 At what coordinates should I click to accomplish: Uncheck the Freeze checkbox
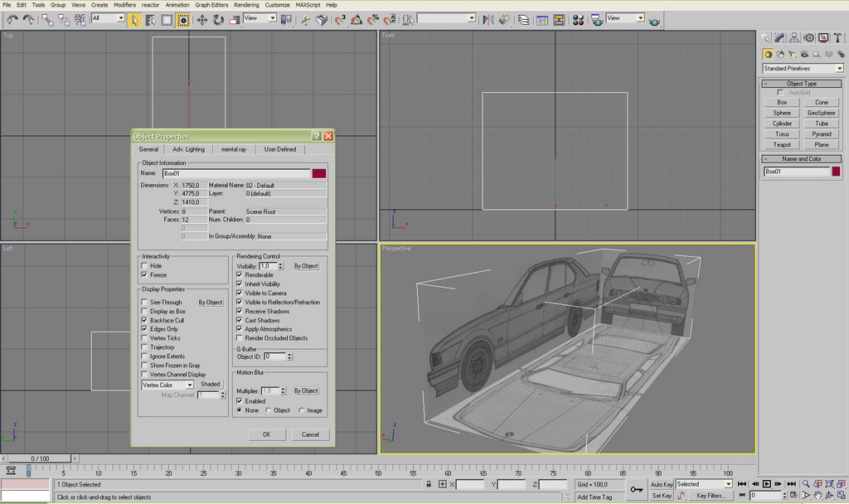[145, 275]
